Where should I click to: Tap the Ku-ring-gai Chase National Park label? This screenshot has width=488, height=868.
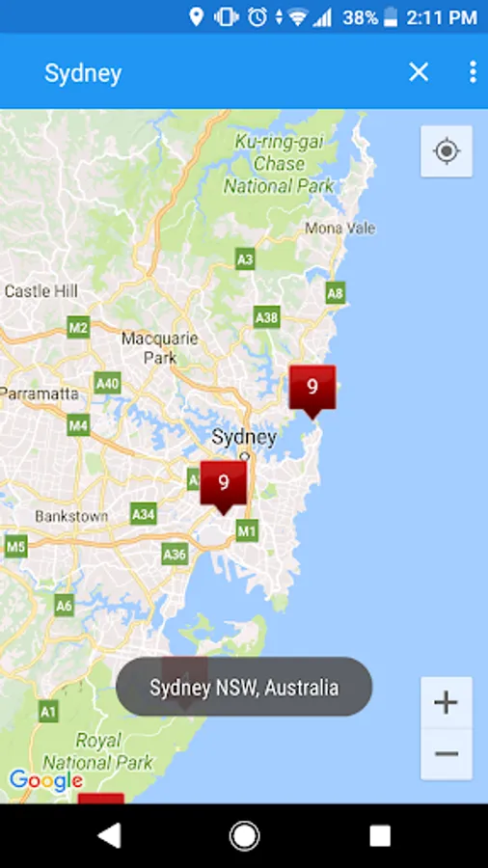pos(279,164)
